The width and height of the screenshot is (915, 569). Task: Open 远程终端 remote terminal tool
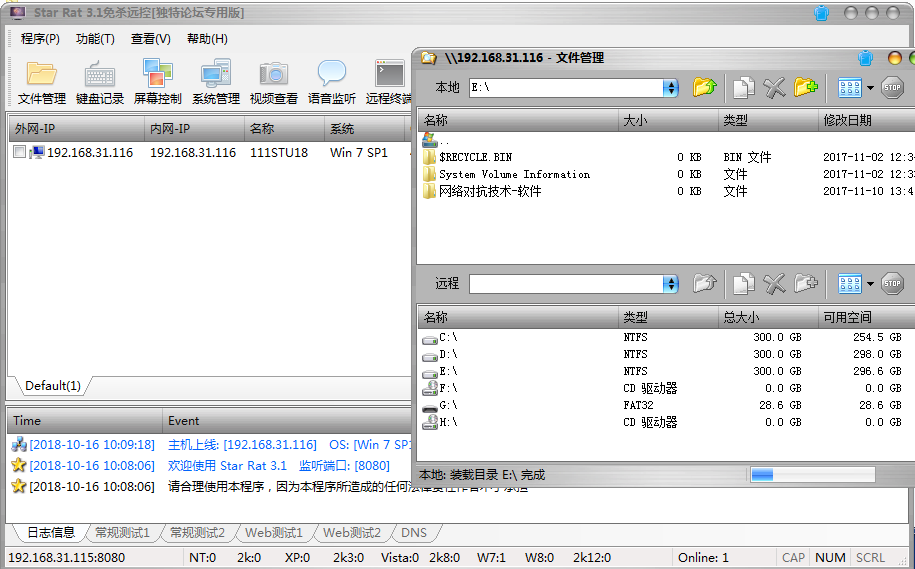[388, 82]
